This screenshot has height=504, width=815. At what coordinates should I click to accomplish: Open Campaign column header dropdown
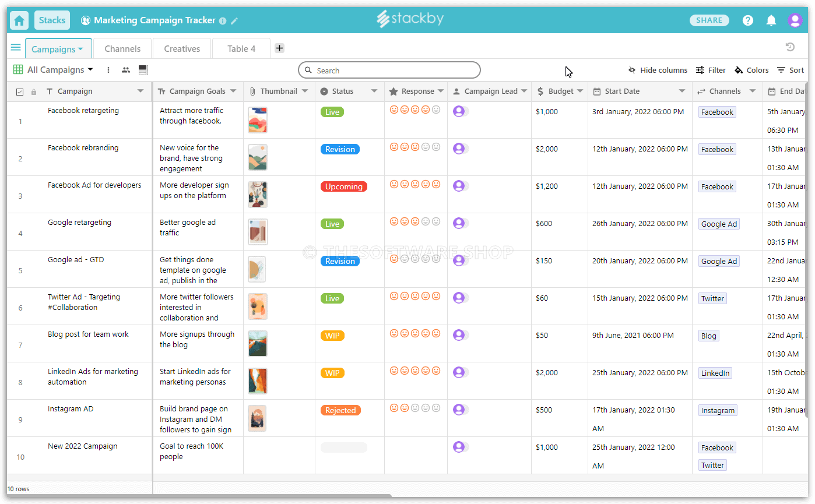[x=140, y=91]
